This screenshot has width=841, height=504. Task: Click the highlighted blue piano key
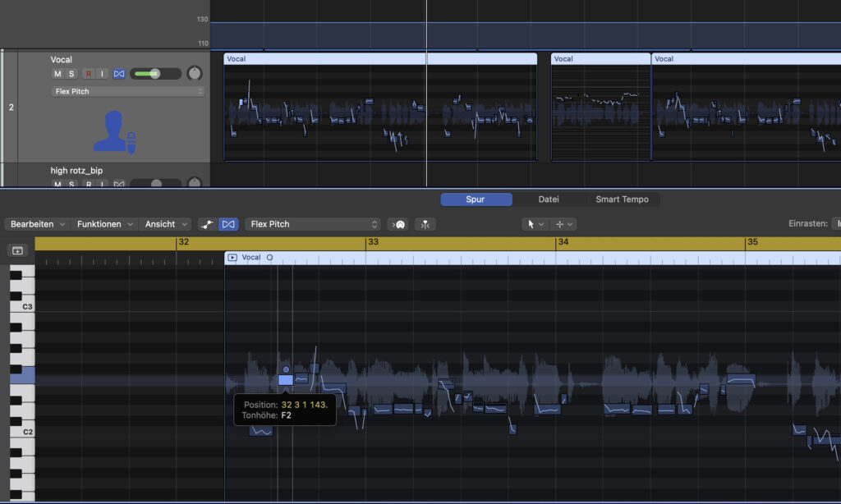[x=22, y=375]
